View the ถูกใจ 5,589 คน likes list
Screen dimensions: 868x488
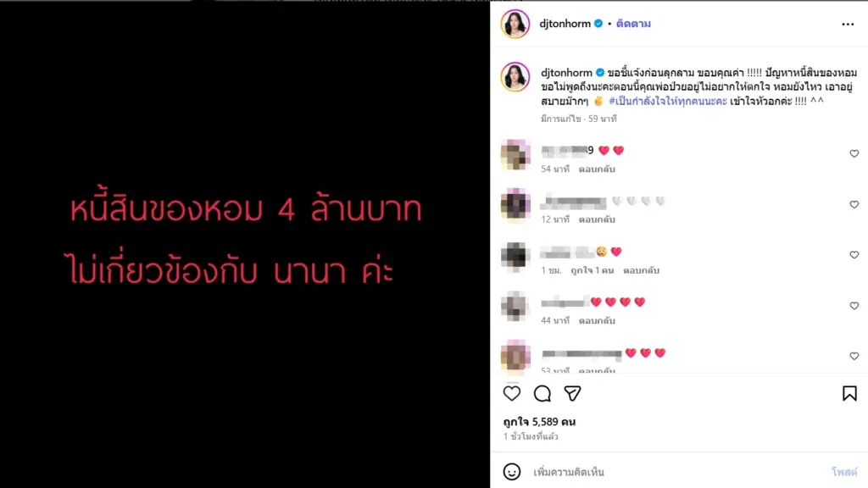[x=539, y=422]
